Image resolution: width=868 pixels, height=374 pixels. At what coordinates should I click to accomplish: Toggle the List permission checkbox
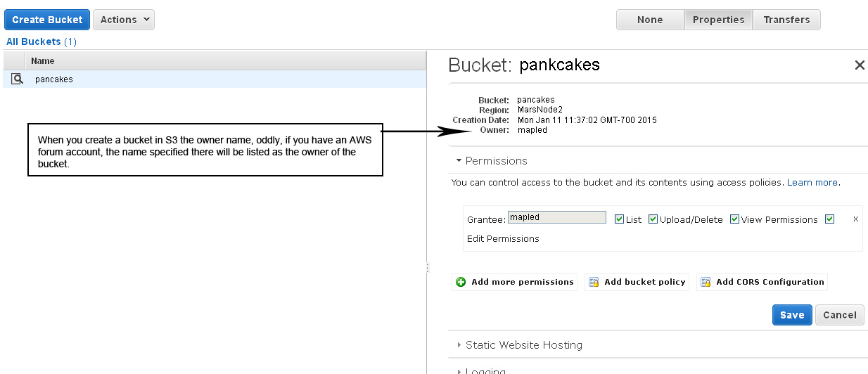(x=619, y=219)
